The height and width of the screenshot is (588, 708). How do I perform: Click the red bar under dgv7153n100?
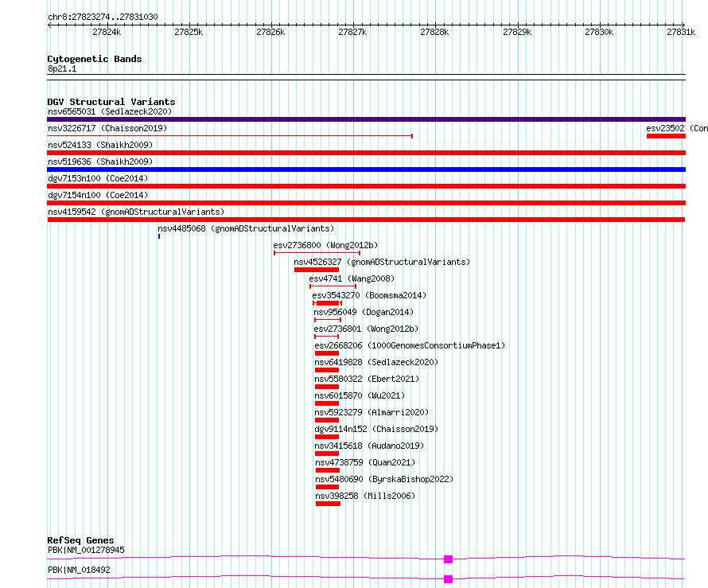tap(366, 186)
